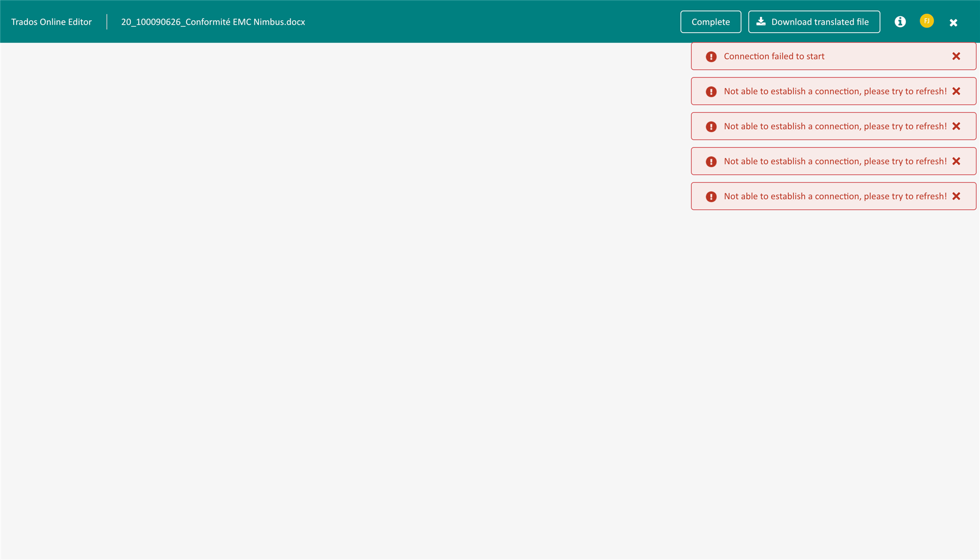Dismiss the second refresh connection warning
This screenshot has width=980, height=560.
pyautogui.click(x=956, y=126)
